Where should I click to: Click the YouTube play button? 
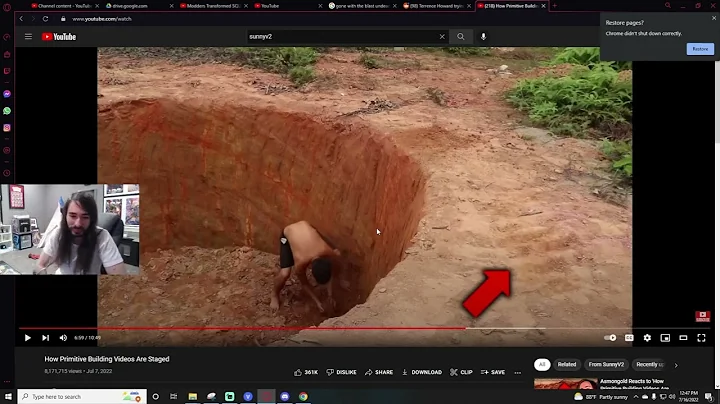(28, 338)
